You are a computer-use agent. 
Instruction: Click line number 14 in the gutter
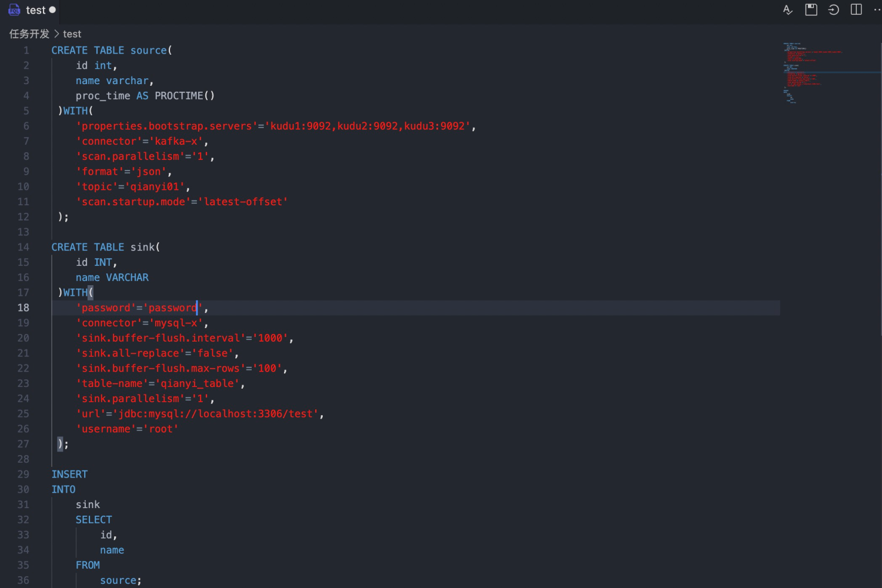point(23,247)
